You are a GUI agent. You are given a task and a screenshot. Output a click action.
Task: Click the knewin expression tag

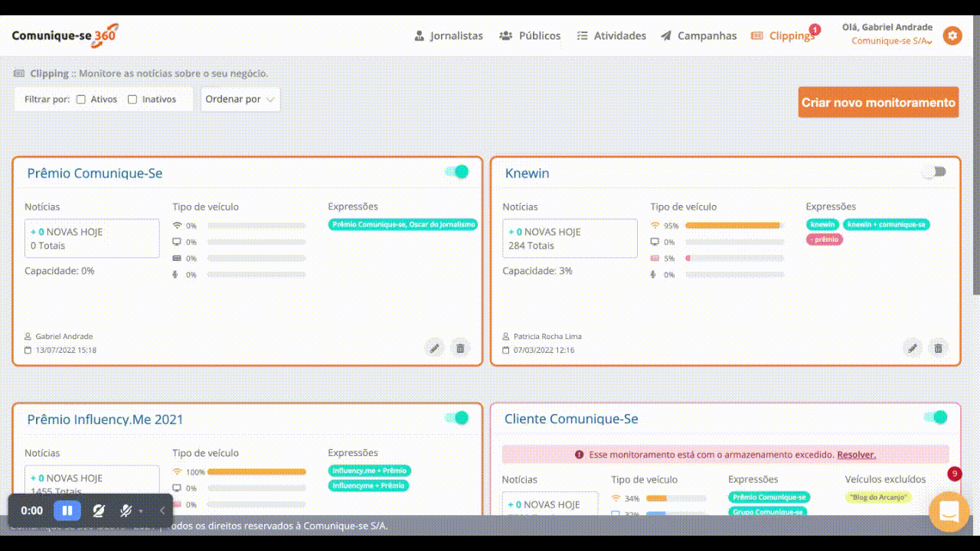823,224
